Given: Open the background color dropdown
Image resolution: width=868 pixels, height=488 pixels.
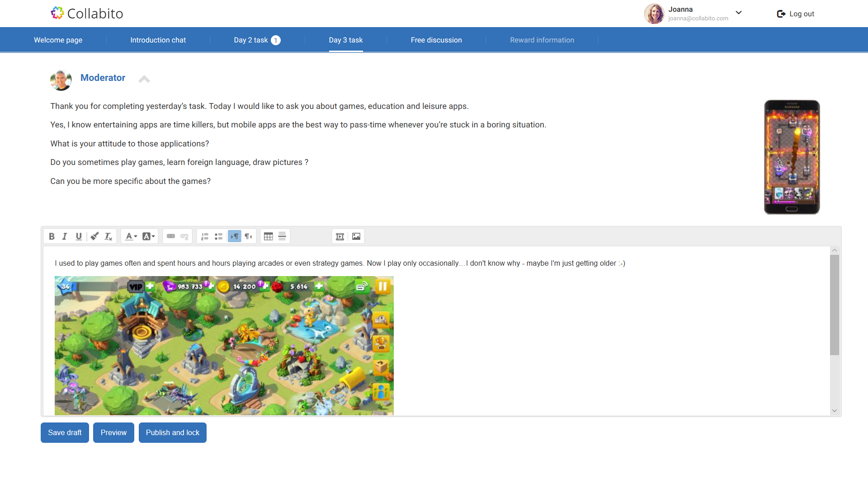Looking at the screenshot, I should [x=149, y=236].
